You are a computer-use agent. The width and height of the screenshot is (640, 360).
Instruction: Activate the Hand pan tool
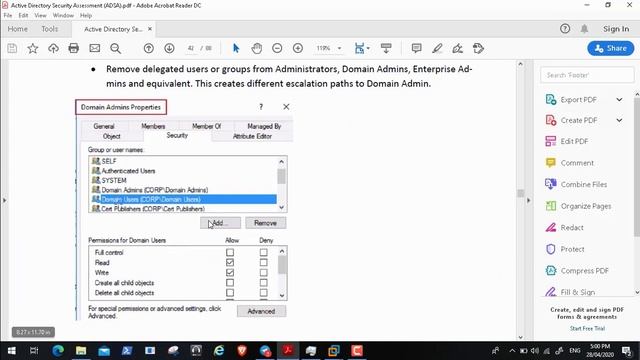[x=257, y=48]
